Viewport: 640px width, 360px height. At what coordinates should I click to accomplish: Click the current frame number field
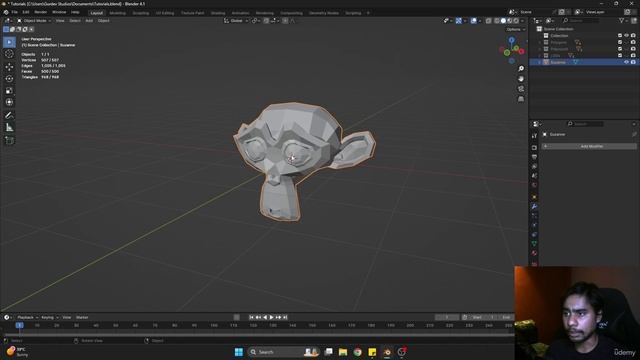pyautogui.click(x=447, y=317)
